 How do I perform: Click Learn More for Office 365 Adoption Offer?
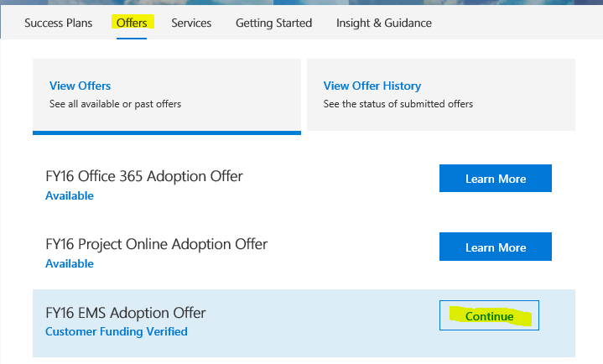tap(495, 179)
